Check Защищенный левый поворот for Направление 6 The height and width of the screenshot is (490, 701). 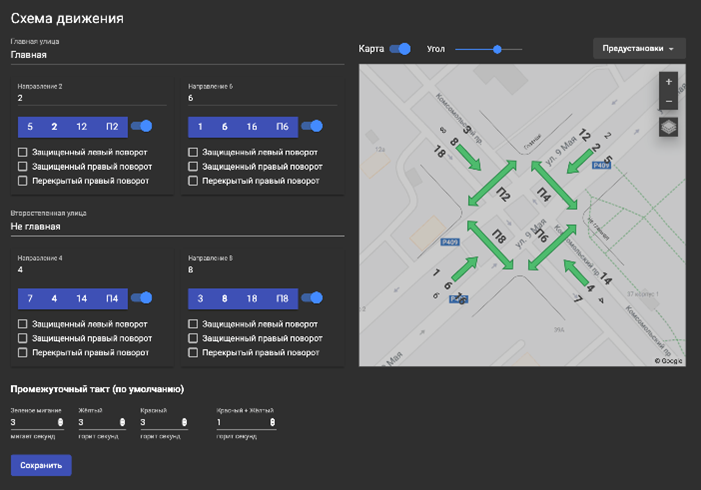(194, 152)
